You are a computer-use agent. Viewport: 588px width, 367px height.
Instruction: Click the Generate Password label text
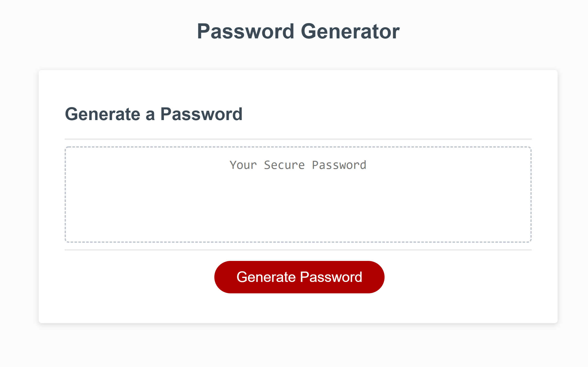click(x=299, y=277)
